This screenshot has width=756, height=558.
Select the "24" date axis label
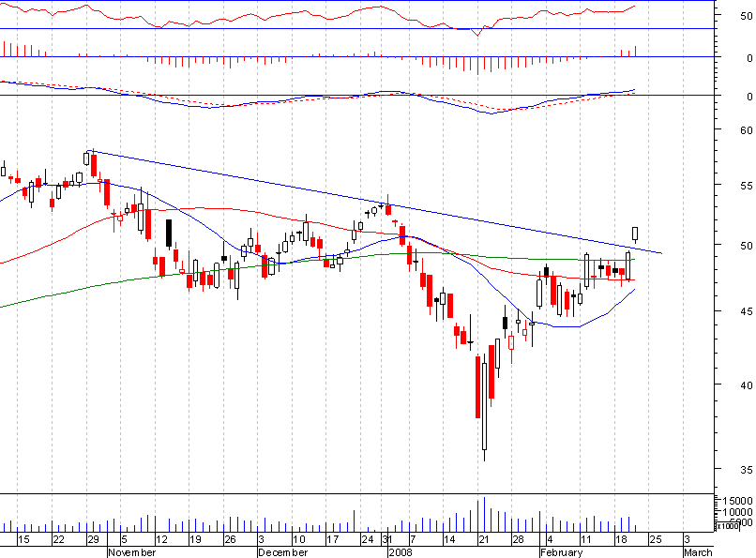click(x=368, y=539)
